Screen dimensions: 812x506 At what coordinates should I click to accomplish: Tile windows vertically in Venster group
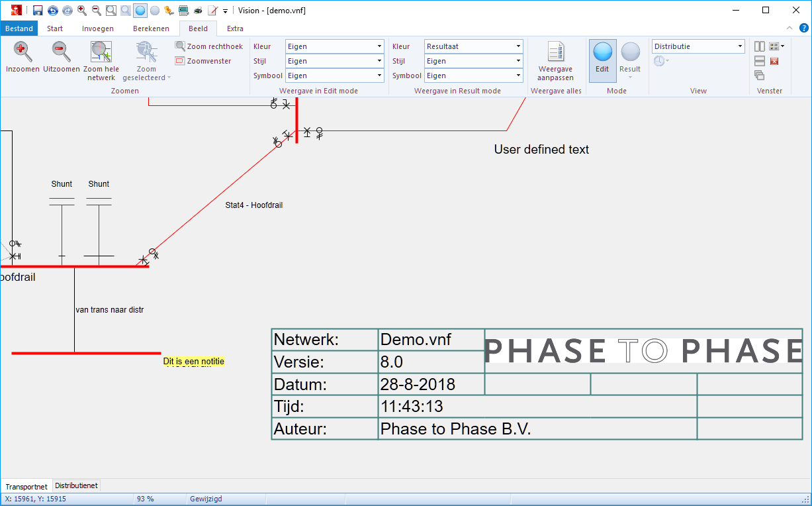(x=760, y=46)
